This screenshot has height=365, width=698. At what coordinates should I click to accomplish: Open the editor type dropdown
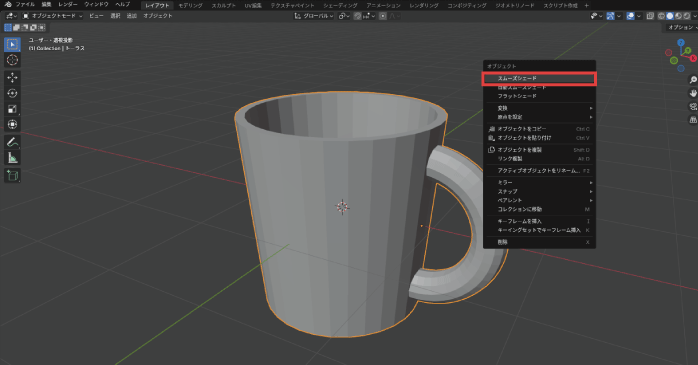tap(11, 16)
